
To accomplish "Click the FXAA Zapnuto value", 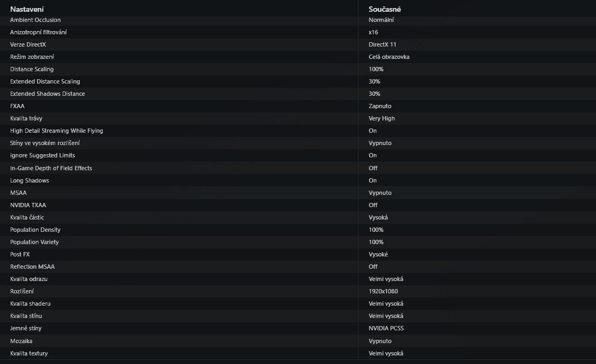I will coord(380,106).
